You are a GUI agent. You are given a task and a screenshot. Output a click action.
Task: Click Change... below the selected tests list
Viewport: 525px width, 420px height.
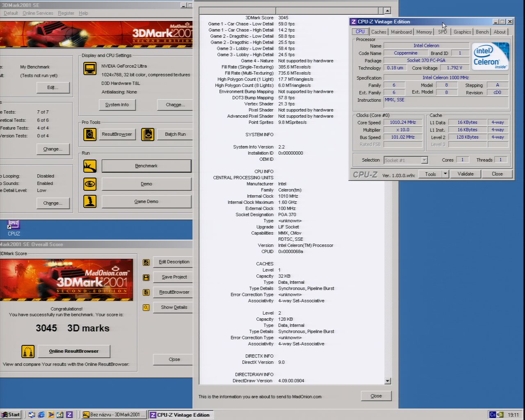click(x=53, y=149)
